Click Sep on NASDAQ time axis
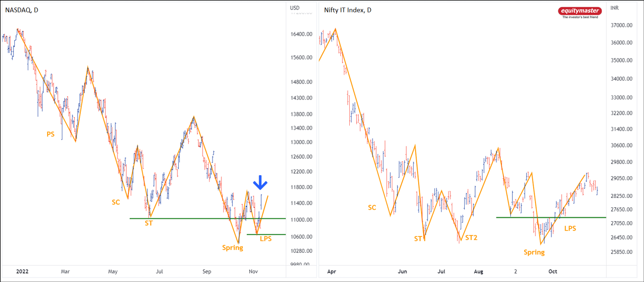Image resolution: width=644 pixels, height=282 pixels. point(207,272)
